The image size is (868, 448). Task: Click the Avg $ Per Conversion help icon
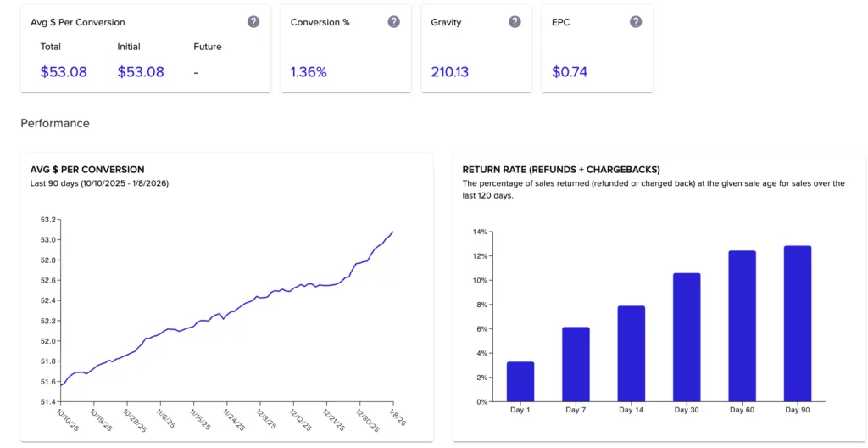253,22
